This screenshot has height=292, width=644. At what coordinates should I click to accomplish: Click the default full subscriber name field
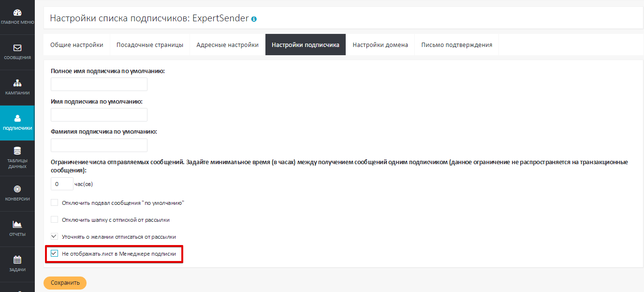point(99,84)
